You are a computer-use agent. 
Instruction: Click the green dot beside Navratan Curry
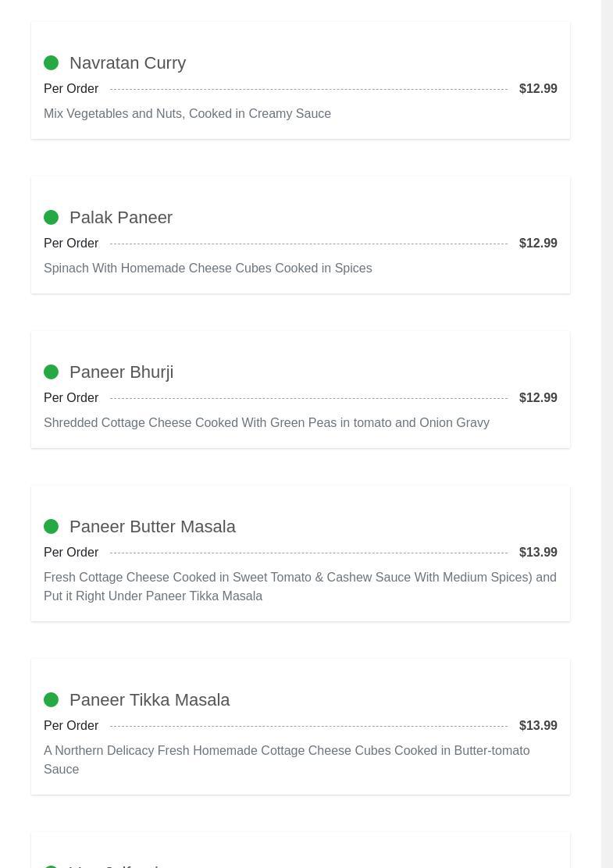tap(51, 63)
